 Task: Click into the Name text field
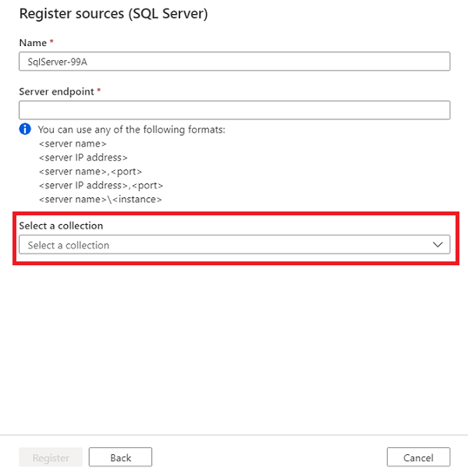pyautogui.click(x=234, y=62)
